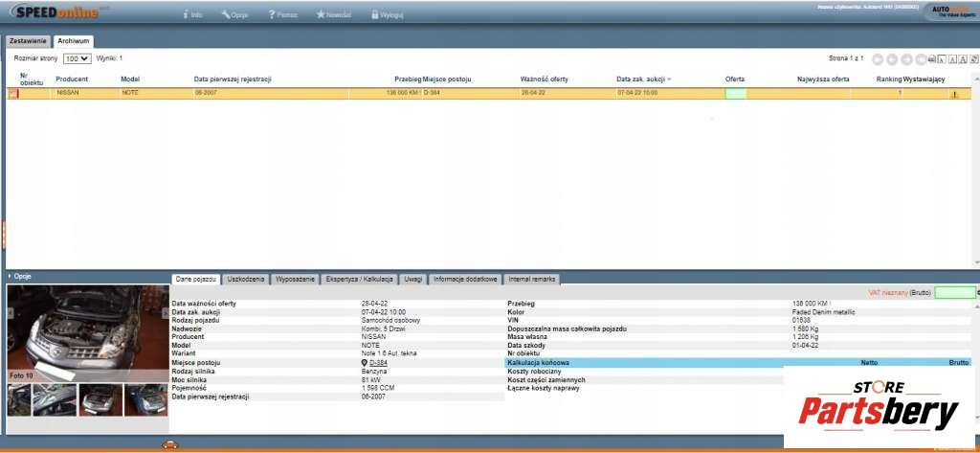Screen dimensions: 980x453
Task: Switch to Informacje dodatkowe tab
Action: point(466,279)
